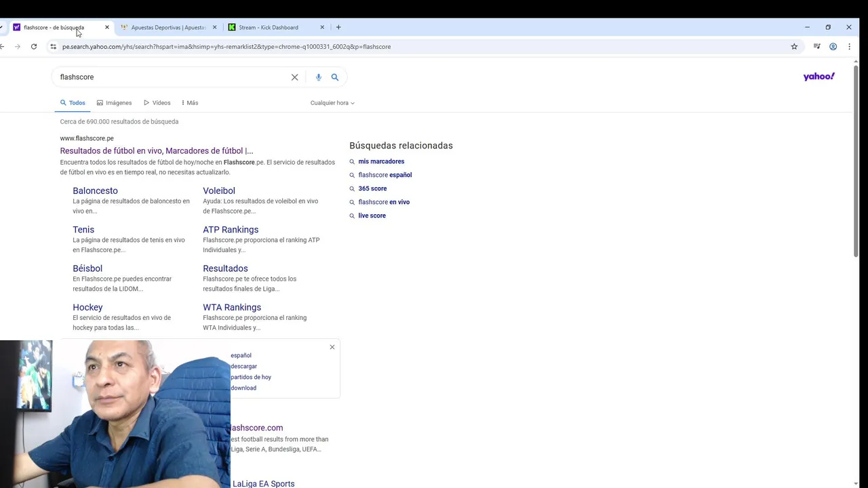The width and height of the screenshot is (868, 488).
Task: Click the www.flashscore.pe URL text
Action: pyautogui.click(x=87, y=138)
